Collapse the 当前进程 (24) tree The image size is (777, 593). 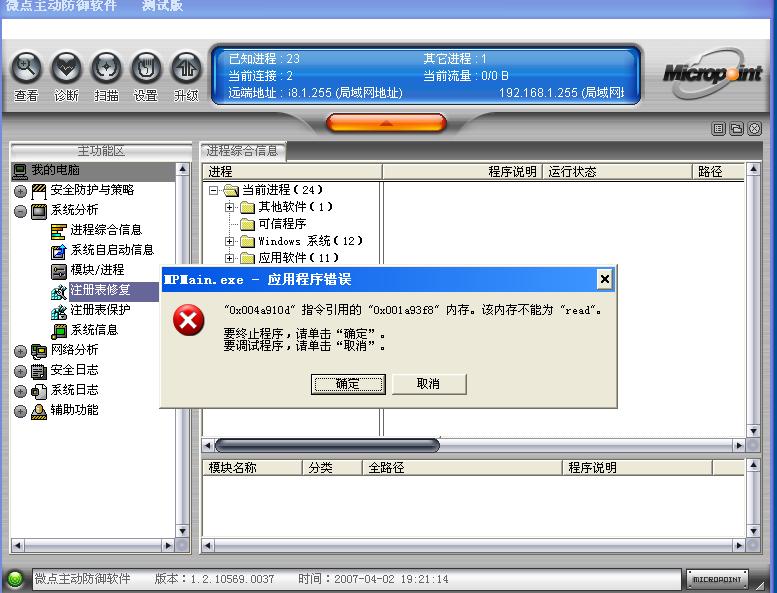click(214, 190)
